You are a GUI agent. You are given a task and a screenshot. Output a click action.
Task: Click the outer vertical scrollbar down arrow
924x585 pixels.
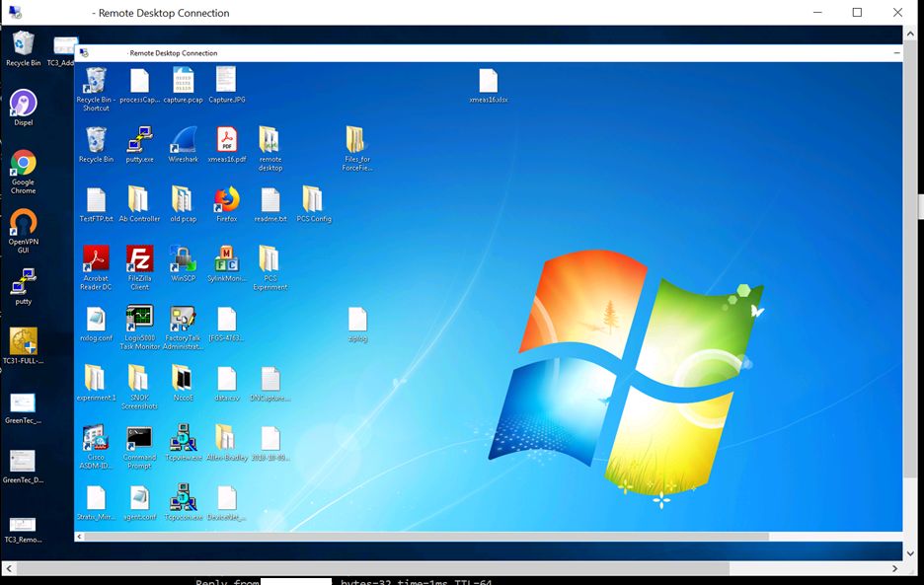point(910,553)
